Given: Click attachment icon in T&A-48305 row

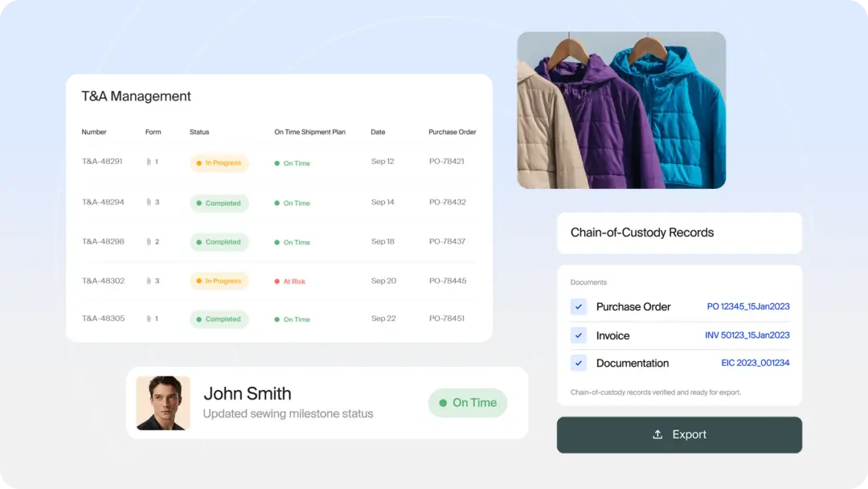Looking at the screenshot, I should pyautogui.click(x=149, y=318).
